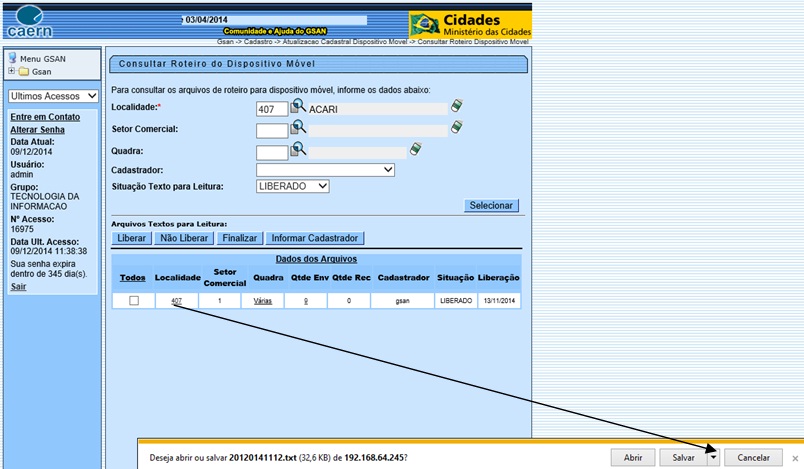Click the Cidades Ministério das Cidades banner
The height and width of the screenshot is (469, 804).
470,25
